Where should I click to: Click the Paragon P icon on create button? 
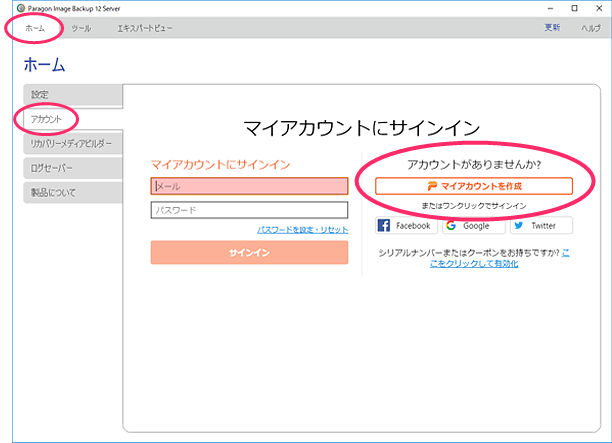(x=432, y=186)
